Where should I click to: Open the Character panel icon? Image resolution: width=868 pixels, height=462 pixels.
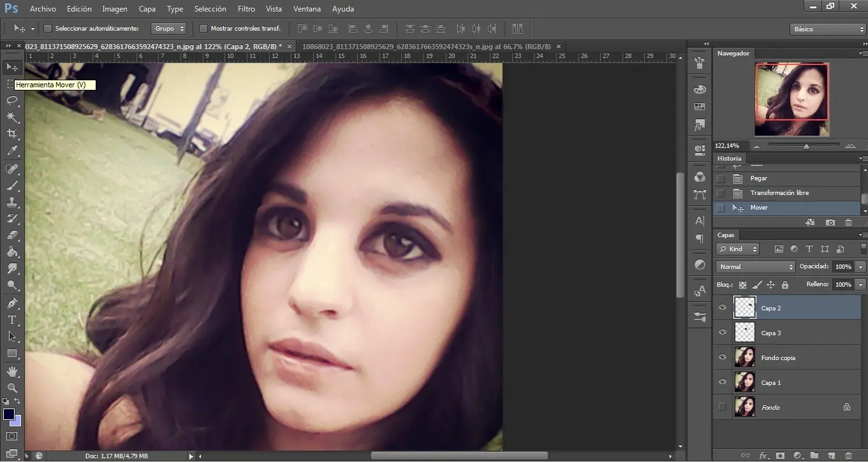[700, 220]
